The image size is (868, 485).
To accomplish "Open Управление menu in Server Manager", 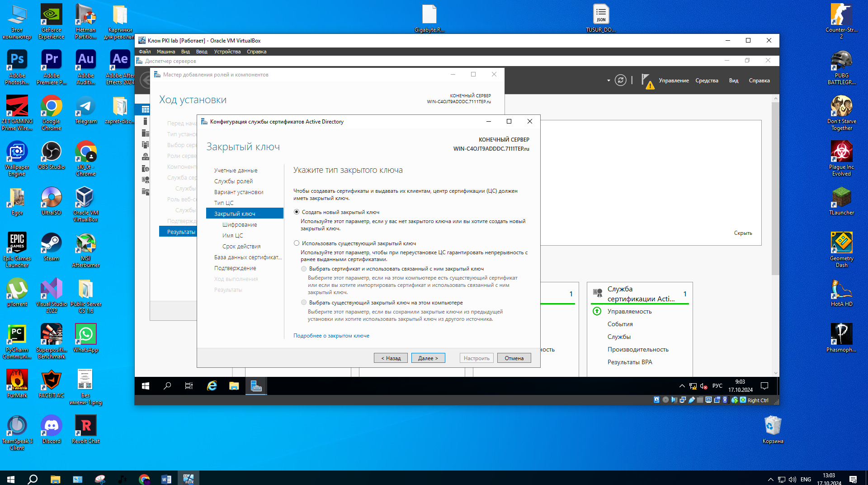I will coord(674,81).
